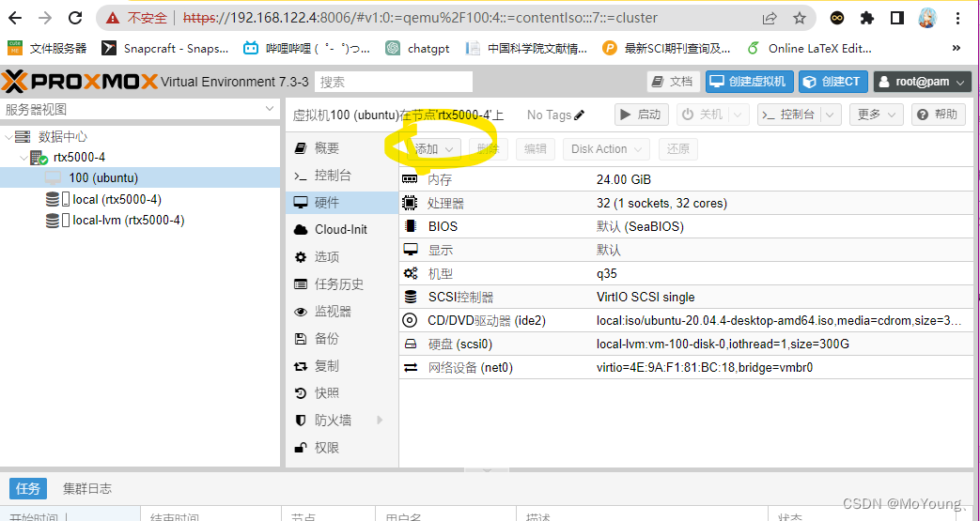This screenshot has height=521, width=980.
Task: Select the BIOS row icon
Action: click(410, 226)
